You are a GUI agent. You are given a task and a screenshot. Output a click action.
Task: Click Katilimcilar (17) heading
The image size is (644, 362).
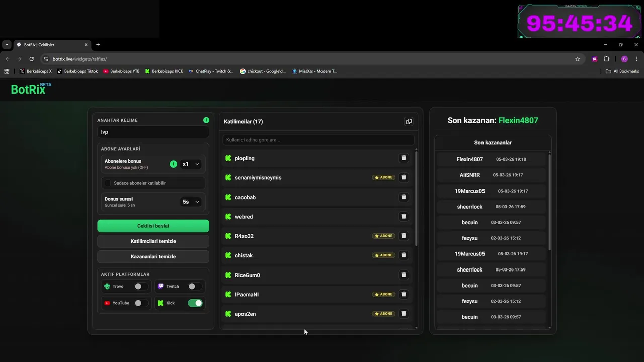pos(243,121)
